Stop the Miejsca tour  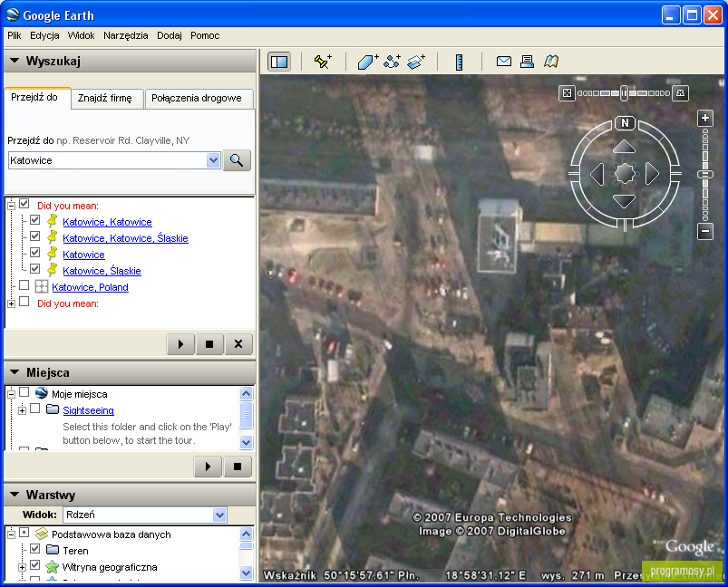[x=238, y=467]
